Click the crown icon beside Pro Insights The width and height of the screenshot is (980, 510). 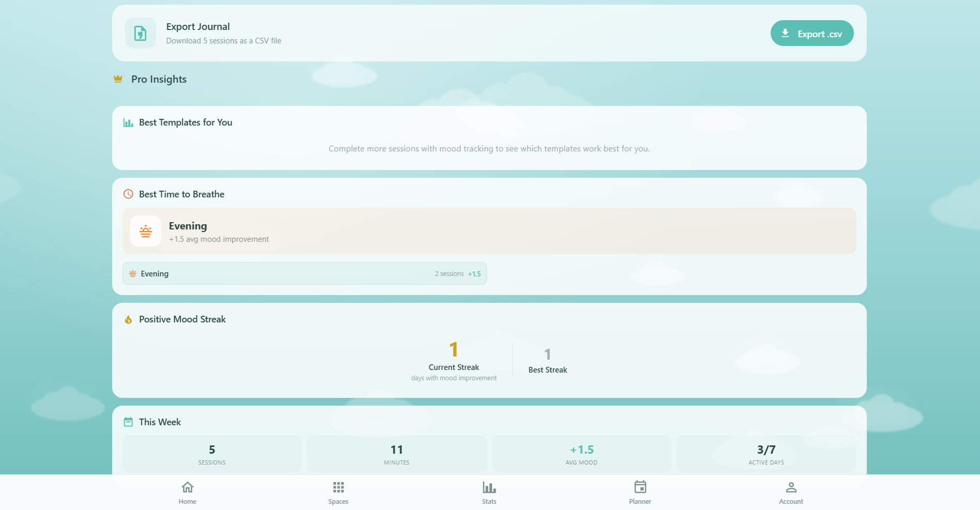pyautogui.click(x=118, y=79)
